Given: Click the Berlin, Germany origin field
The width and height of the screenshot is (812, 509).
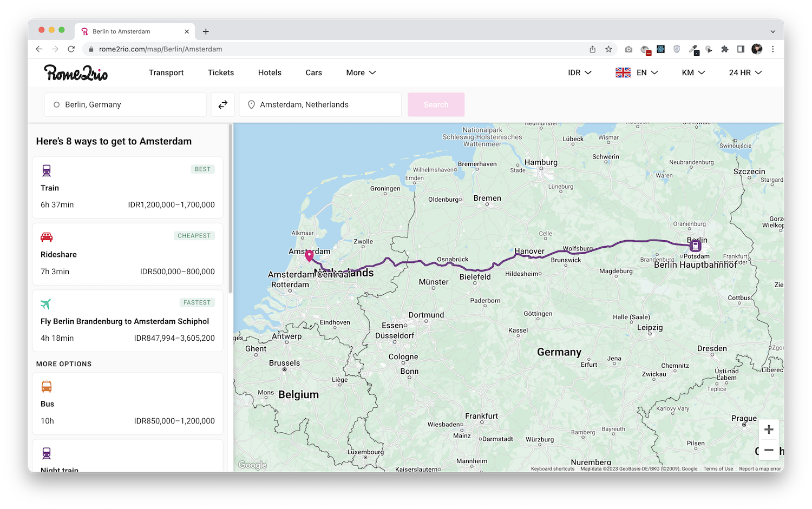Looking at the screenshot, I should 126,105.
